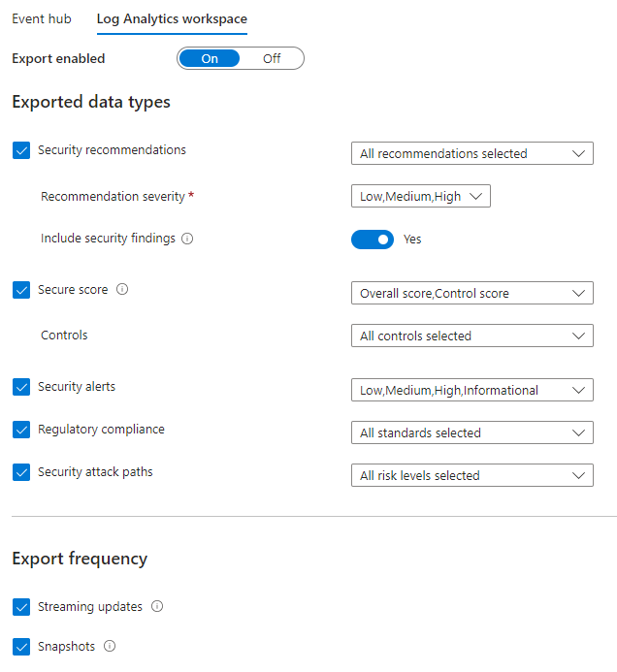Switch to the Event hub tab
Image resolution: width=617 pixels, height=672 pixels.
pyautogui.click(x=42, y=18)
